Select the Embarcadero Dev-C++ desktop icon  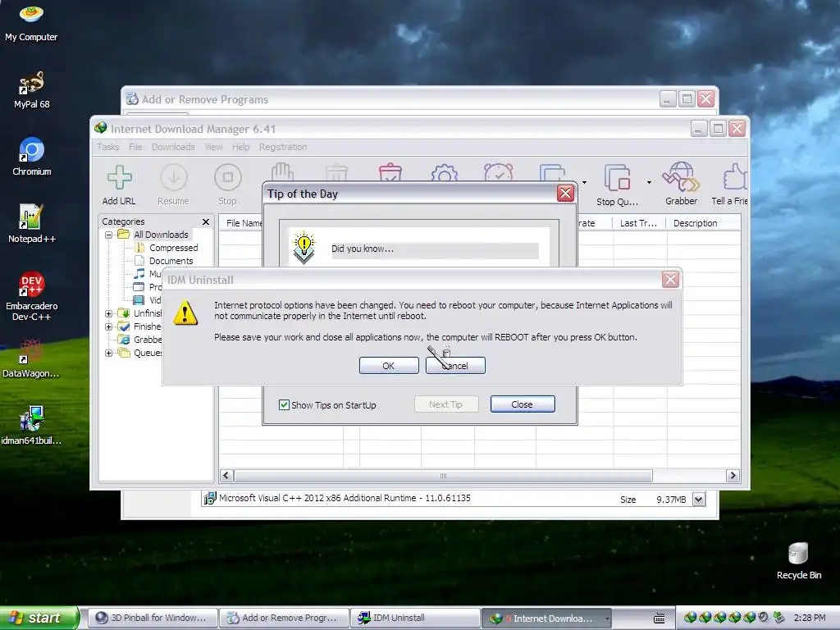point(31,284)
